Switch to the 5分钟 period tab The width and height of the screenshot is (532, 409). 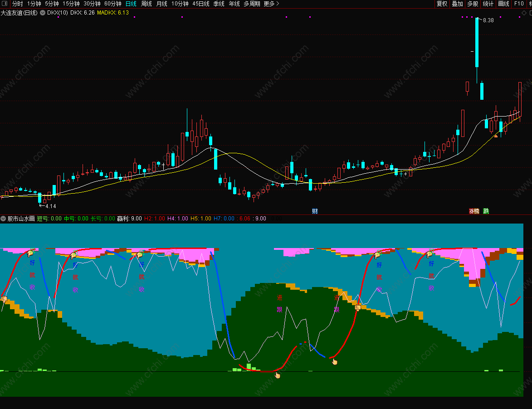point(52,4)
